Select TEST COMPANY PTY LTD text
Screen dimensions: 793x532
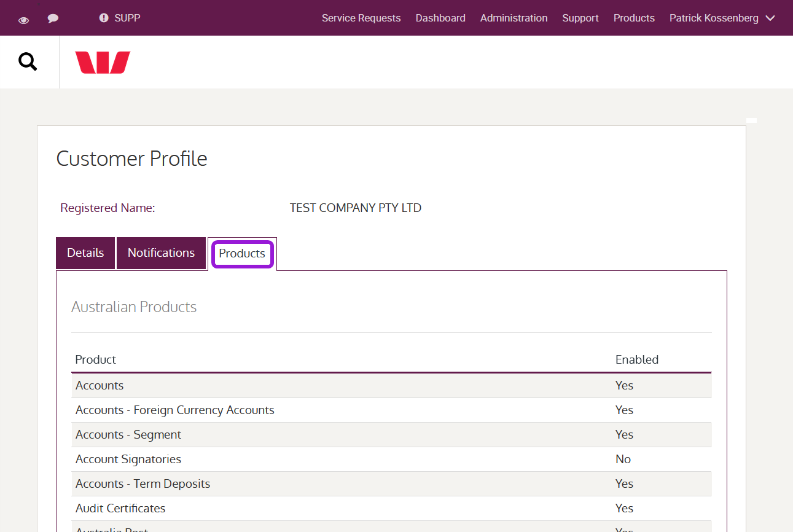tap(356, 208)
